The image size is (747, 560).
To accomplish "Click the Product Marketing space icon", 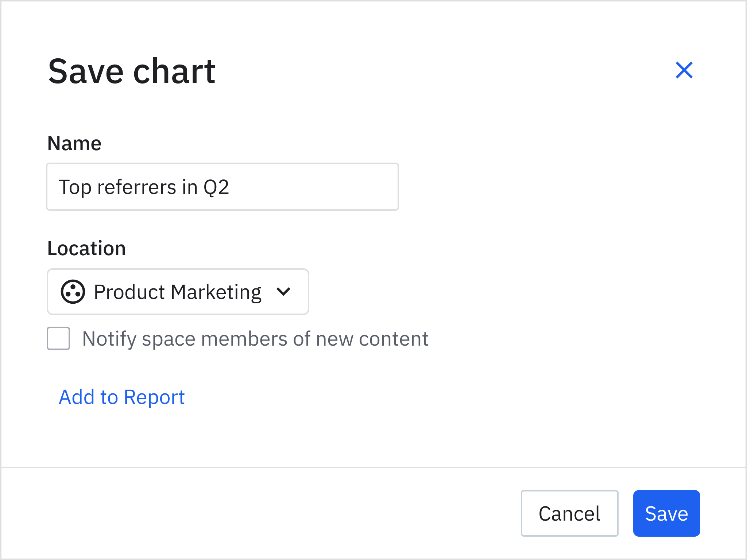I will click(73, 292).
